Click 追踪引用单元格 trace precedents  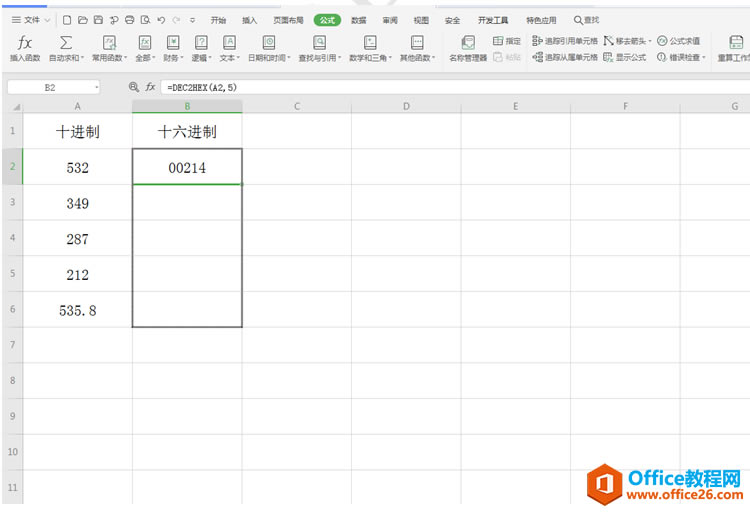(564, 41)
